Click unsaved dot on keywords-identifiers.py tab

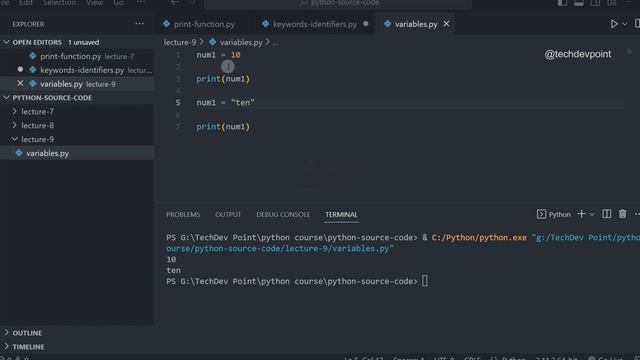pyautogui.click(x=366, y=24)
